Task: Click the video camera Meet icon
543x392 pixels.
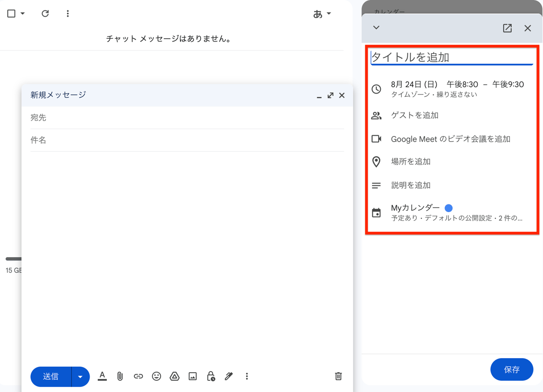Action: (376, 139)
